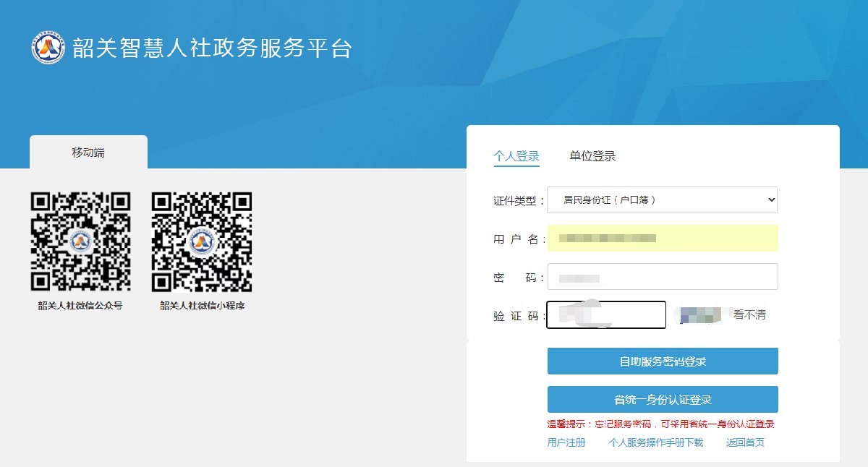
Task: Go back via the 返回首页 link
Action: 745,442
